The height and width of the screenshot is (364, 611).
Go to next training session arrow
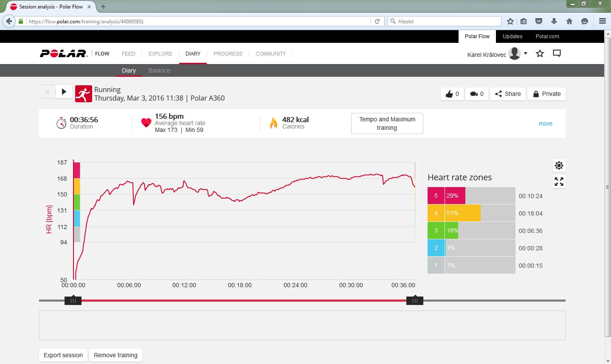[x=64, y=92]
